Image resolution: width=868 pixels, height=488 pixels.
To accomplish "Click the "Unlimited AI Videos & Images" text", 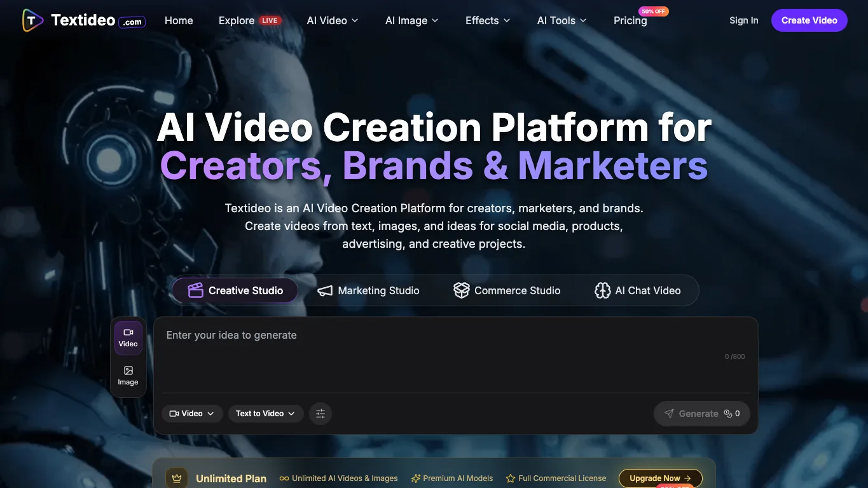I will coord(345,478).
